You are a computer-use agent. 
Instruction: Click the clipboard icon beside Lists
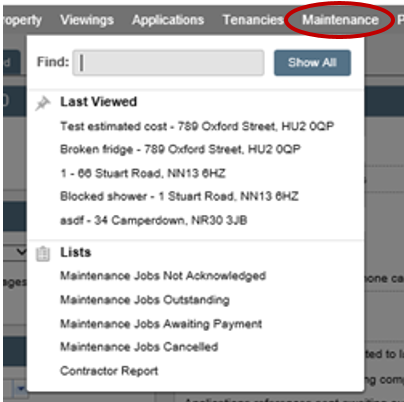coord(43,254)
